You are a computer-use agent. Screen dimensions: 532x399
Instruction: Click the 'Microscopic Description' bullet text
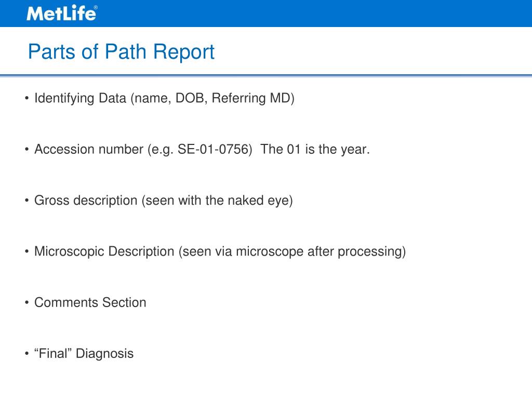point(220,251)
